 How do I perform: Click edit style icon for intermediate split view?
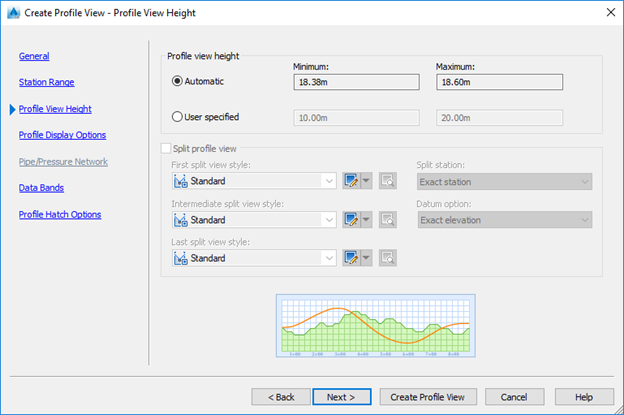351,219
